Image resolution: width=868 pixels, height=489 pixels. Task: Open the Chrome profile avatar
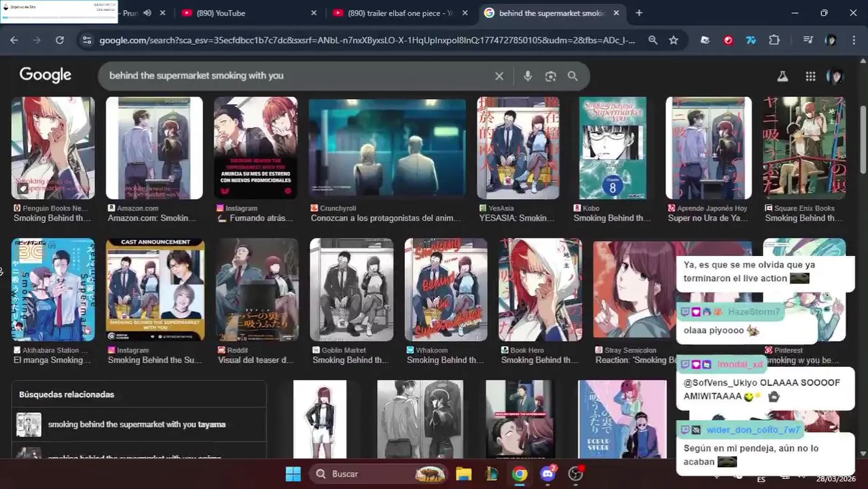pyautogui.click(x=831, y=40)
